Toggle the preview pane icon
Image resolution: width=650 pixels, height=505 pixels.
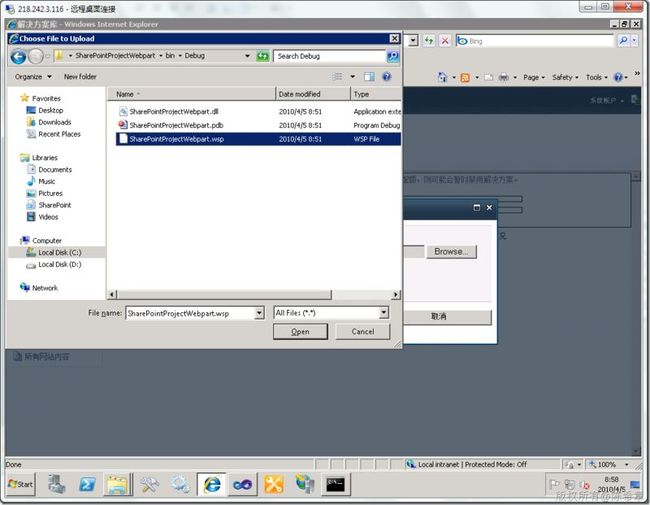coord(369,77)
